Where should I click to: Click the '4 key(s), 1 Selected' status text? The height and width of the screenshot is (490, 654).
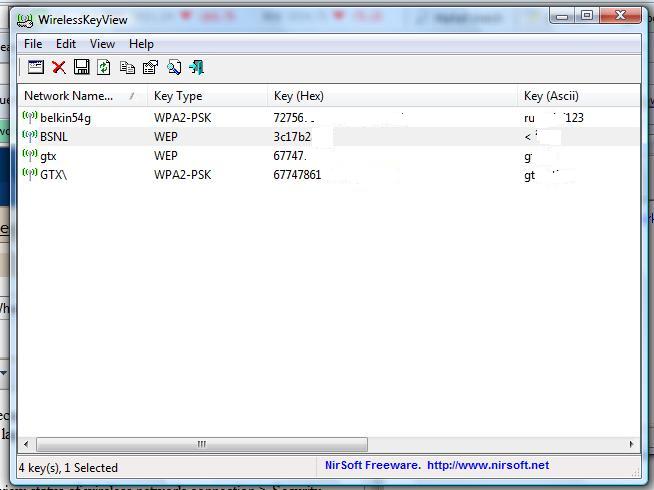(68, 468)
